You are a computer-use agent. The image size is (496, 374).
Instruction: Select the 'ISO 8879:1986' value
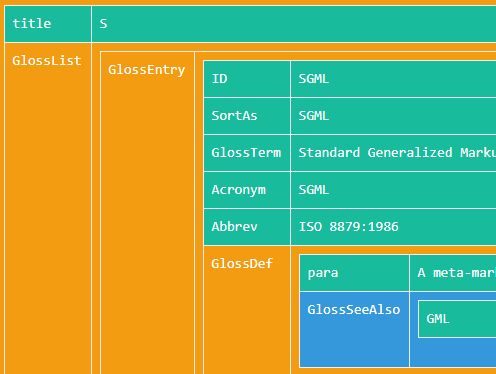tap(394, 227)
